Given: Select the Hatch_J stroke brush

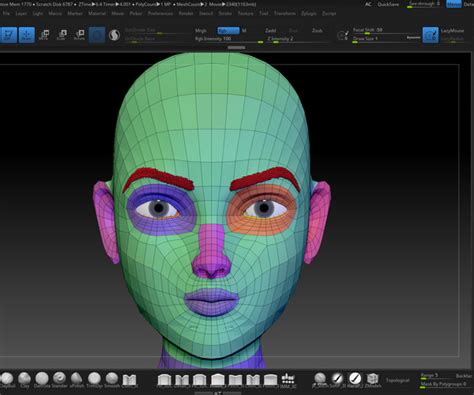Looking at the screenshot, I should coord(355,380).
